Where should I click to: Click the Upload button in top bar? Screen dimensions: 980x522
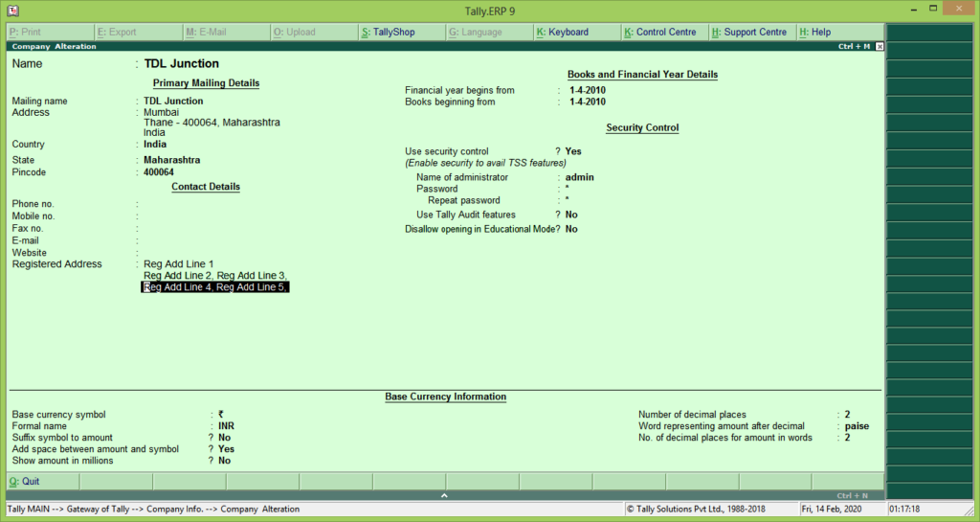coord(314,32)
